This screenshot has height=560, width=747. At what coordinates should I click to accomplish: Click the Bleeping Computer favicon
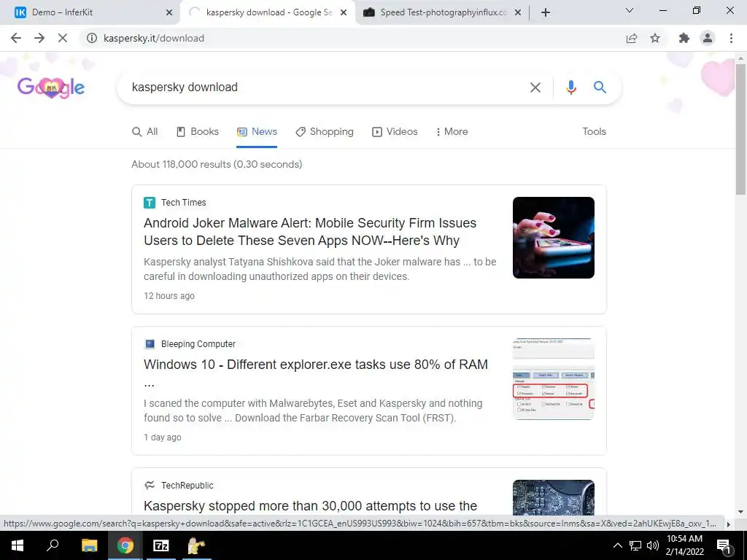coord(150,344)
